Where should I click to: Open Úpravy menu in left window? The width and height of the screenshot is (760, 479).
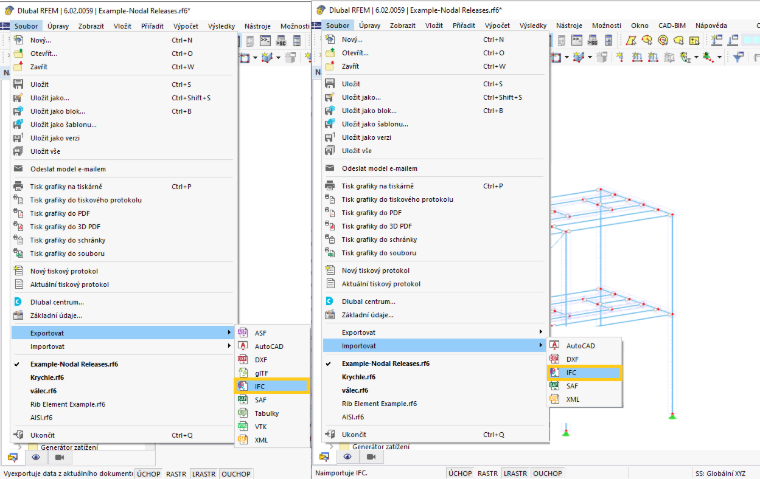click(x=58, y=26)
